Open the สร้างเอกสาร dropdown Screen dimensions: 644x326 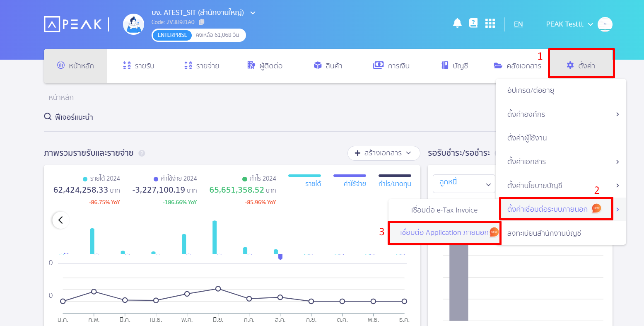pos(384,153)
